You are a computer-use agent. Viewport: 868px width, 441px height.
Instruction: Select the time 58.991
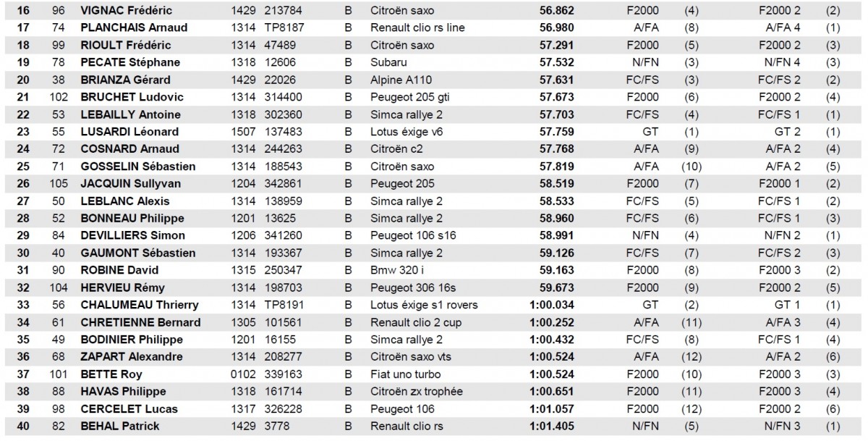pyautogui.click(x=556, y=235)
